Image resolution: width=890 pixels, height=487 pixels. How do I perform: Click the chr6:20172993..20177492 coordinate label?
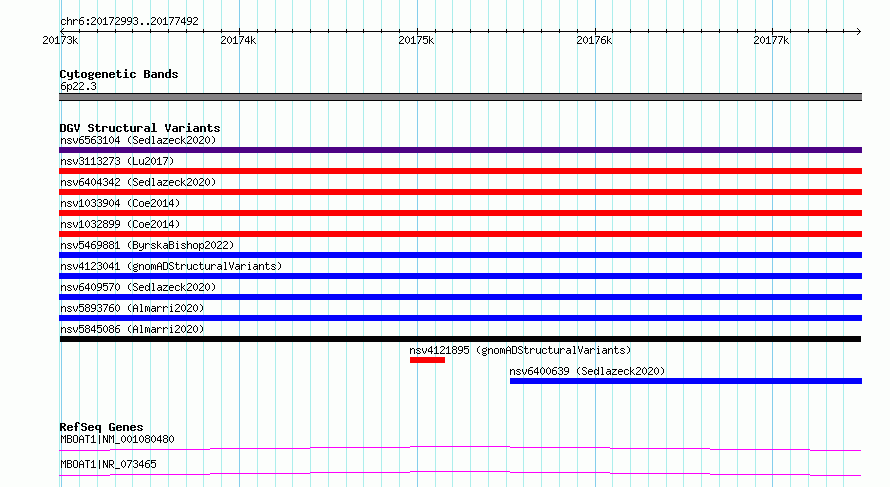(x=129, y=21)
